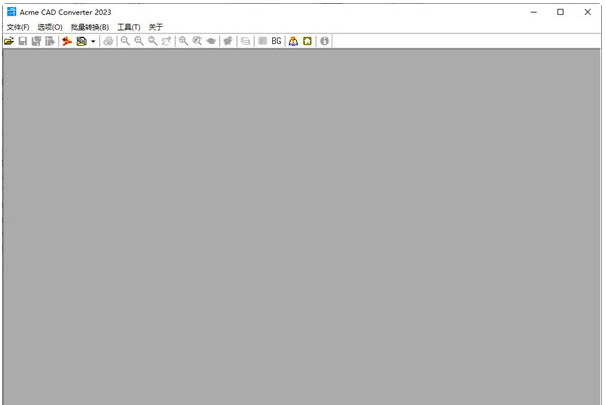Click the magnifier with pencil zoom icon
This screenshot has width=606, height=405.
click(x=197, y=41)
